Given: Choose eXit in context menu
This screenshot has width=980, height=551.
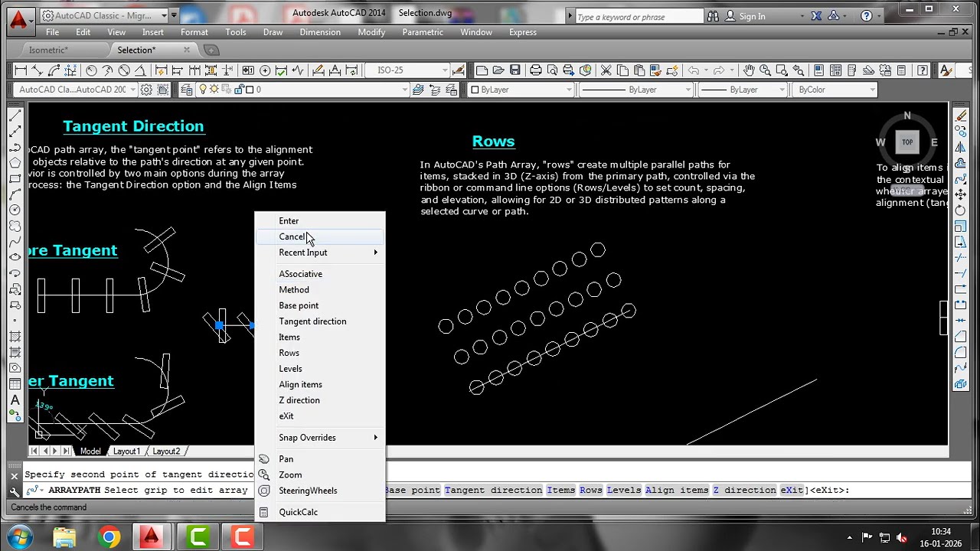Looking at the screenshot, I should click(319, 416).
